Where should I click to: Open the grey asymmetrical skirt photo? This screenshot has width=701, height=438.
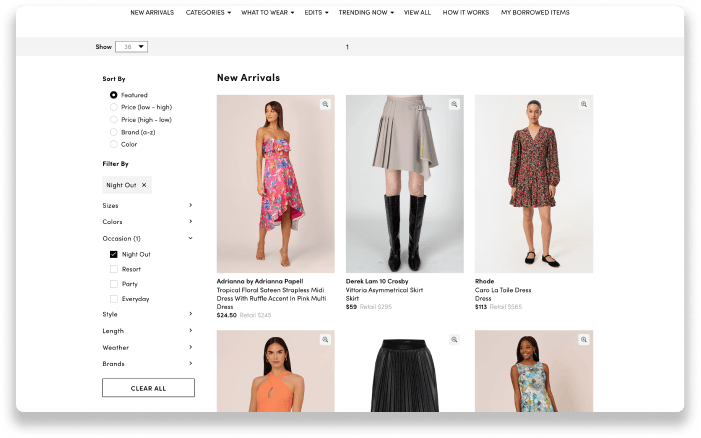405,184
